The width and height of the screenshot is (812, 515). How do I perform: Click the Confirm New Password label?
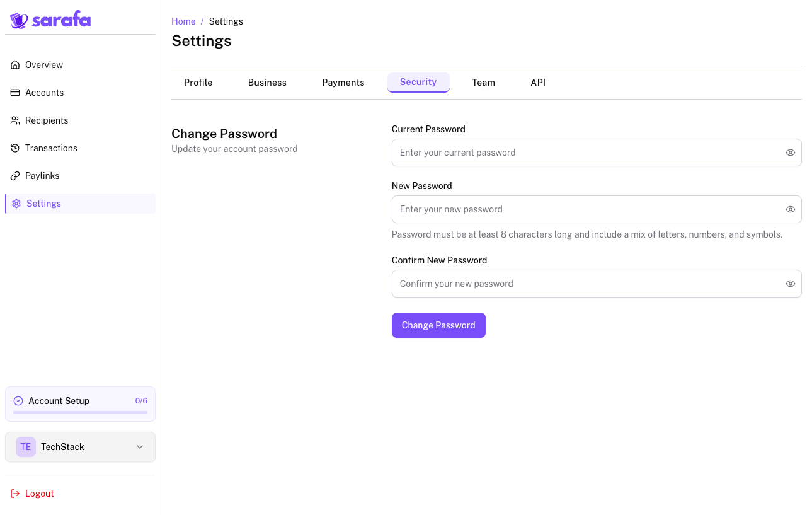[x=439, y=260]
